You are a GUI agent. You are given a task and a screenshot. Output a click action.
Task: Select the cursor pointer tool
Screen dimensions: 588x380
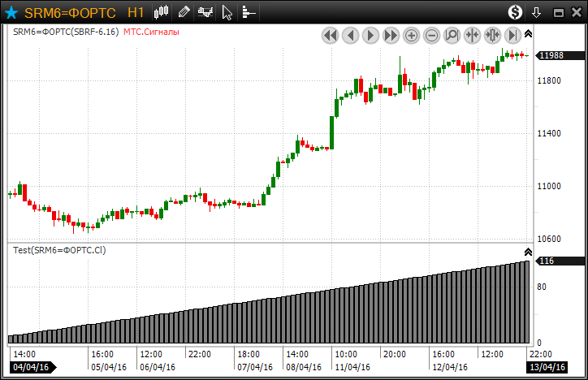[227, 12]
